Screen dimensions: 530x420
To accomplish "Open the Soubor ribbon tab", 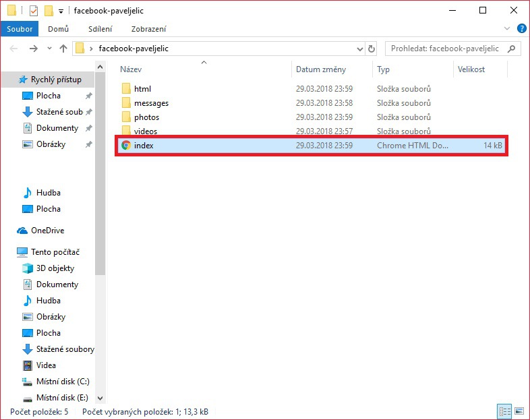I will 20,29.
